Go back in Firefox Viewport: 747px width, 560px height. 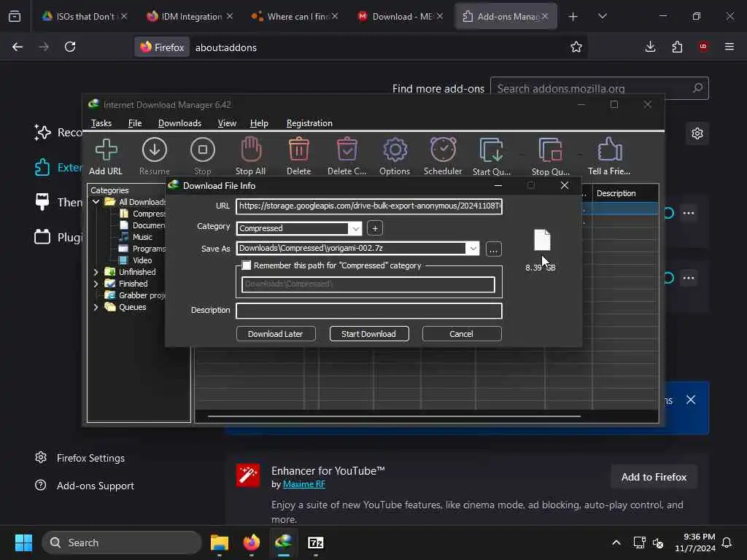(x=18, y=47)
